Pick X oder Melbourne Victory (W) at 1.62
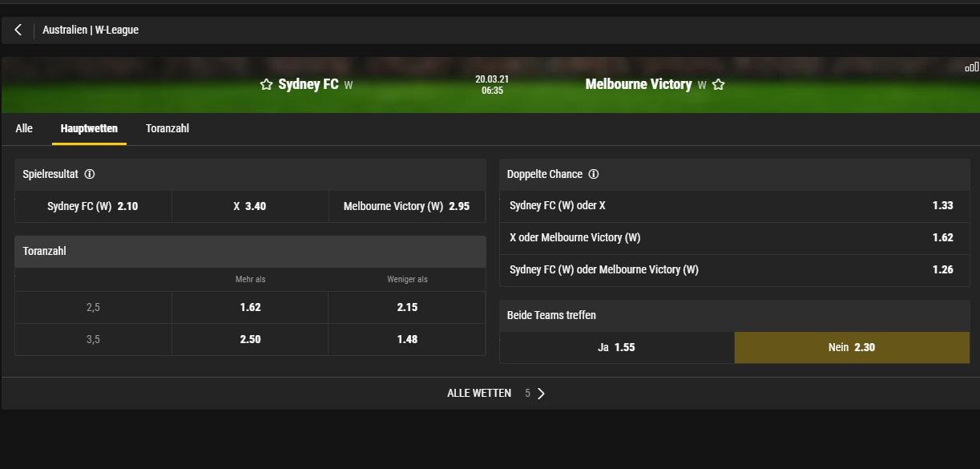This screenshot has height=469, width=980. click(735, 238)
